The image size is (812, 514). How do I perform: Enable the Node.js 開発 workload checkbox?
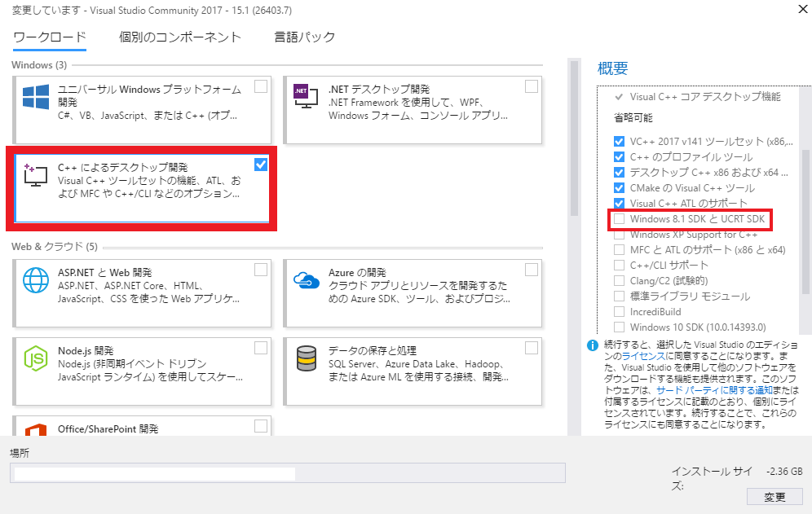click(261, 348)
